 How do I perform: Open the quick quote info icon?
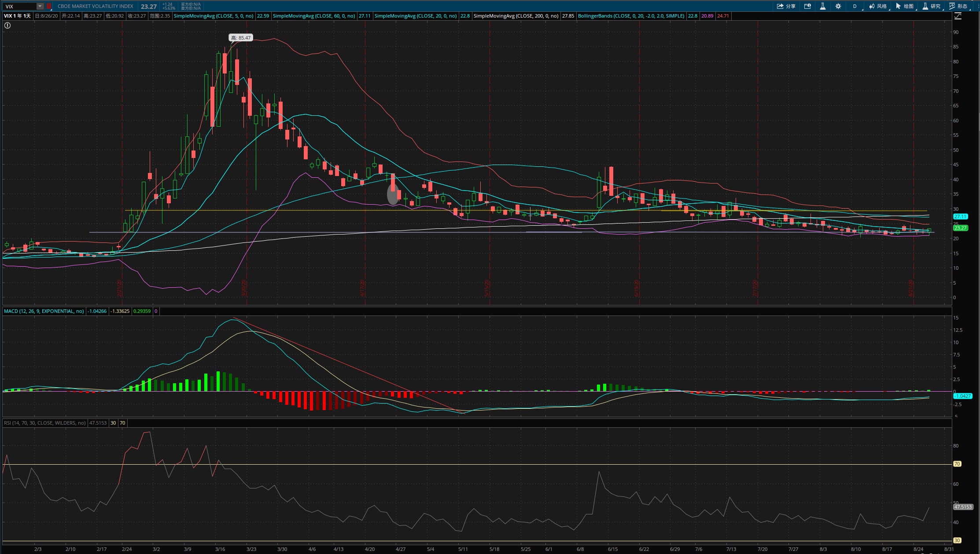(x=807, y=6)
